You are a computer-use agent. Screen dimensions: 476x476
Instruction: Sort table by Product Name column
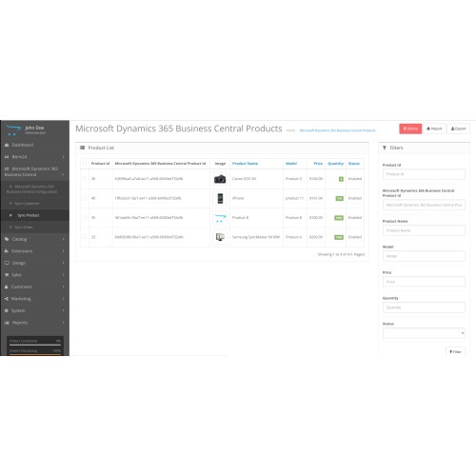245,164
